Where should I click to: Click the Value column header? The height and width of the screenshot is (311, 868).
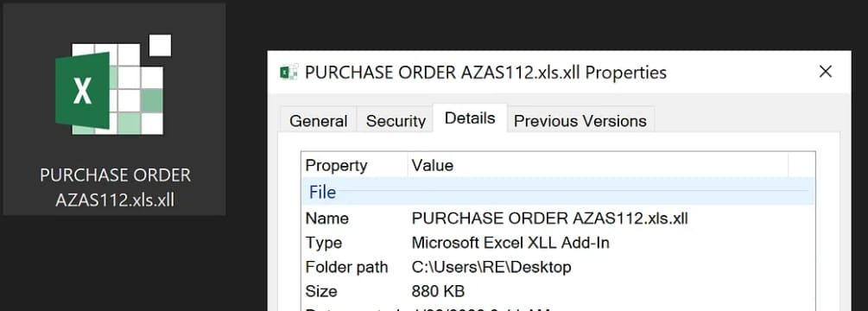point(598,166)
